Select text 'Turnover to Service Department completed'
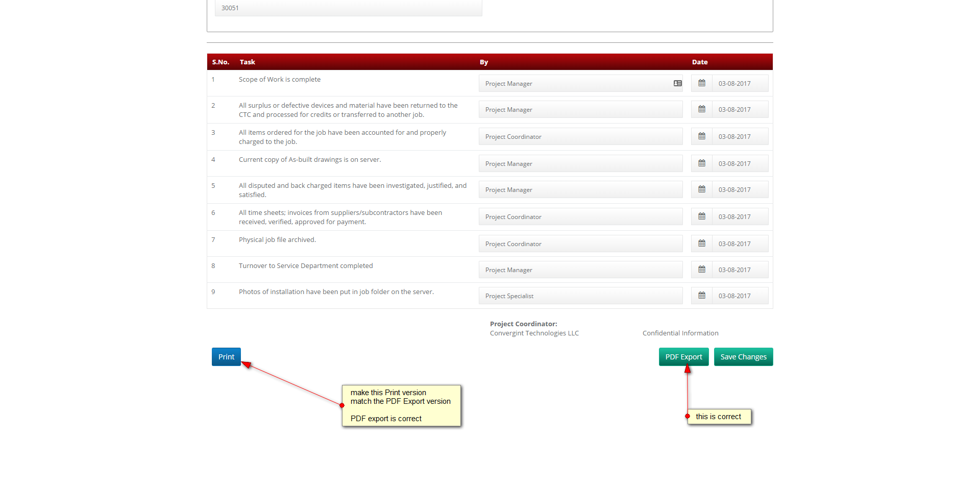Image resolution: width=980 pixels, height=485 pixels. 306,265
